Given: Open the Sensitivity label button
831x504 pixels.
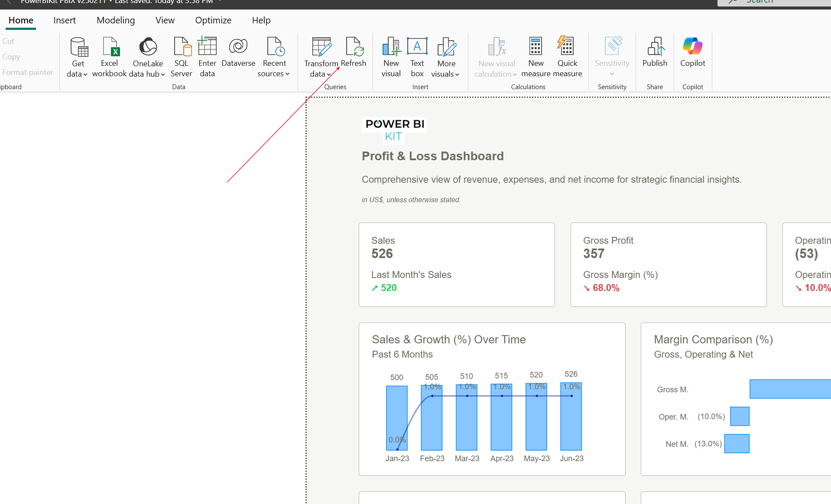Looking at the screenshot, I should 612,56.
